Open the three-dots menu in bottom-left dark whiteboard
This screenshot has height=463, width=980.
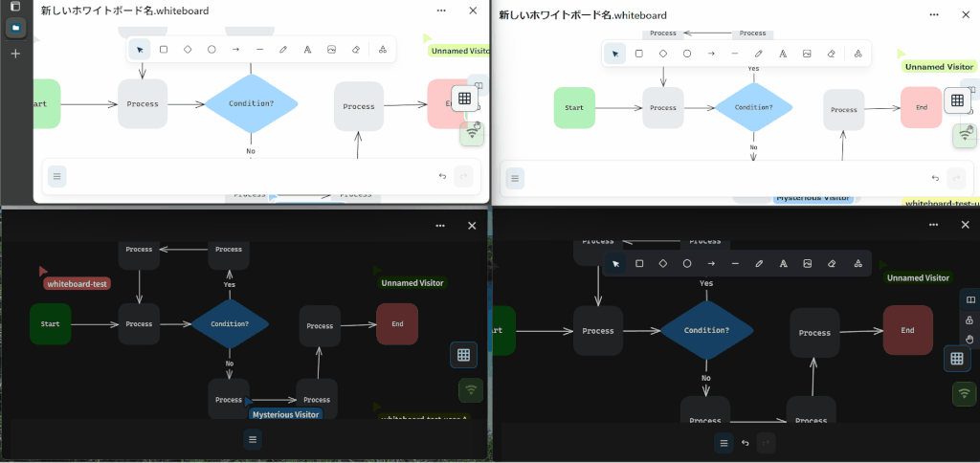pos(440,226)
